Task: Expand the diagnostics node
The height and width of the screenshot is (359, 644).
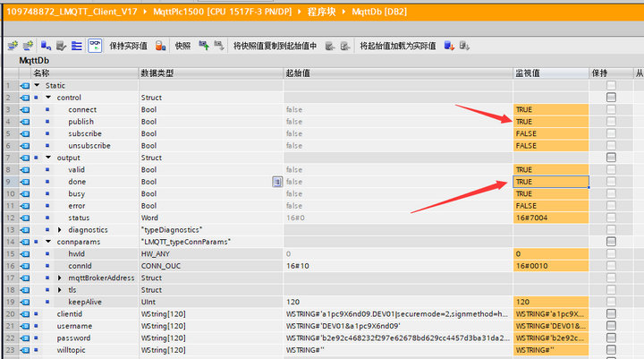Action: coord(60,230)
